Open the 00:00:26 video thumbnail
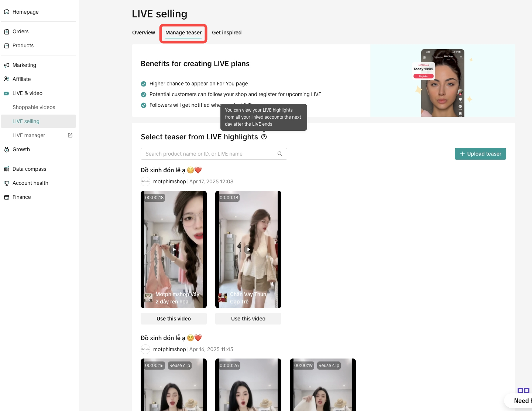This screenshot has height=411, width=532. [x=248, y=385]
